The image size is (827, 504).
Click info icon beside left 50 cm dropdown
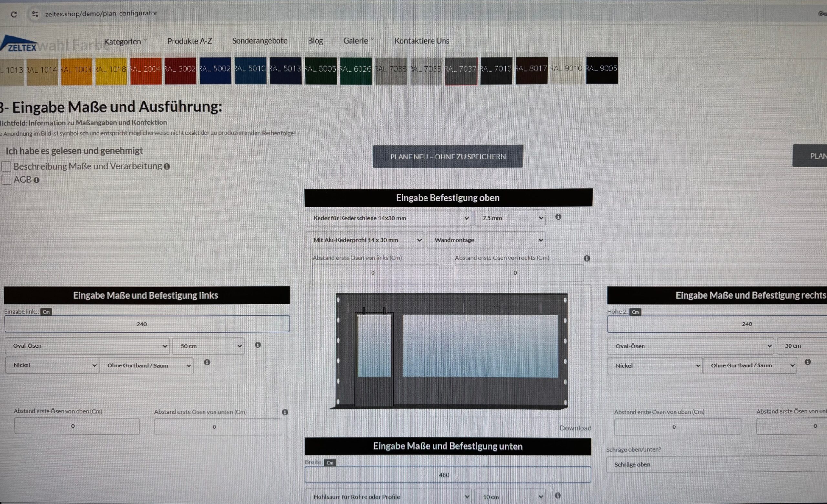[258, 345]
